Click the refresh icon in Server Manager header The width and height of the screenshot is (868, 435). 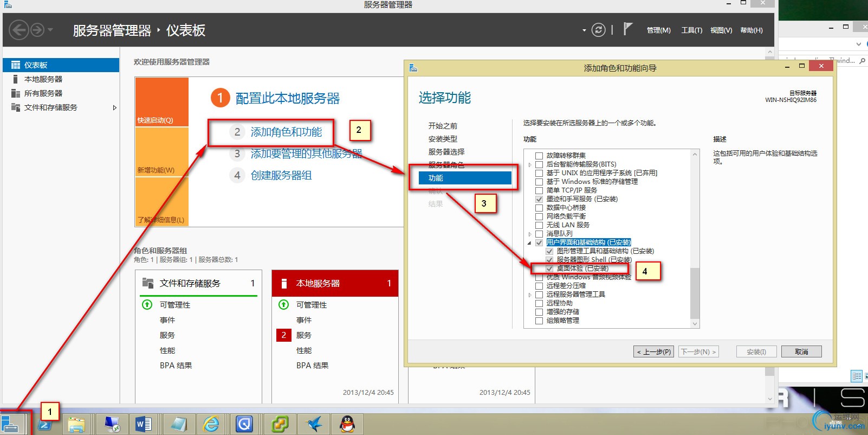[x=598, y=30]
